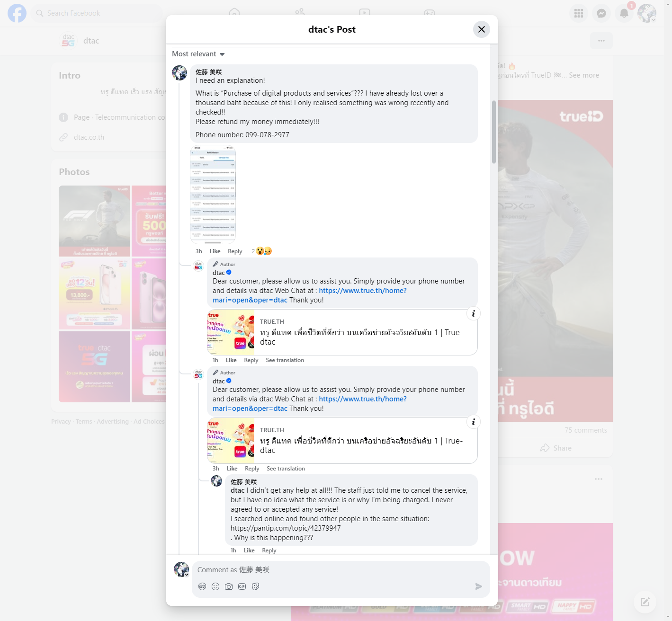672x621 pixels.
Task: Reply to the "I need an explanation" comment
Action: (235, 251)
